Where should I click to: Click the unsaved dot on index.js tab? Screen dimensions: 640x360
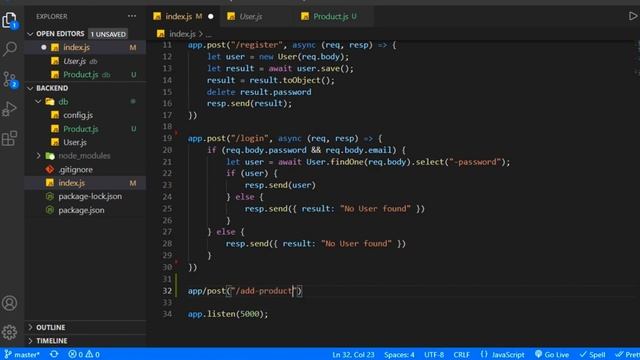coord(211,17)
